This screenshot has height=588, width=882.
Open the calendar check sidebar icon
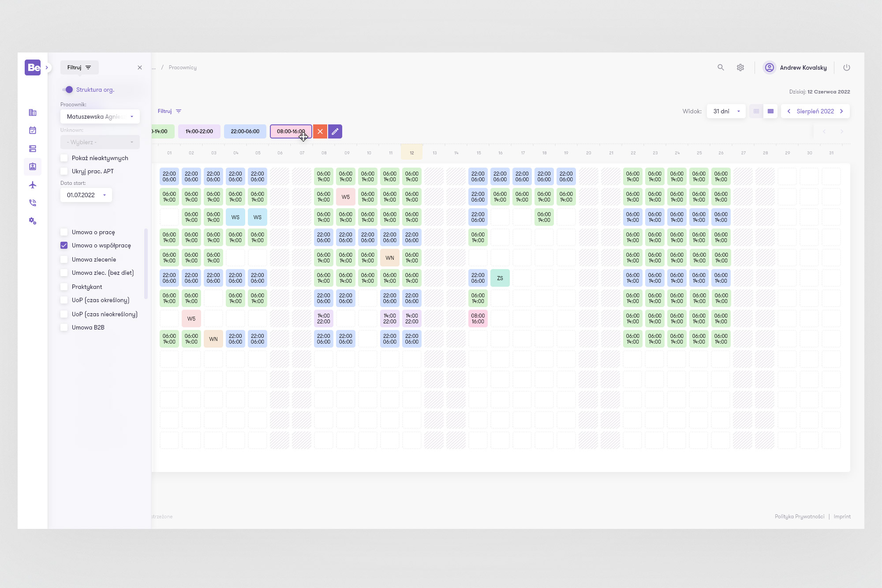33,130
